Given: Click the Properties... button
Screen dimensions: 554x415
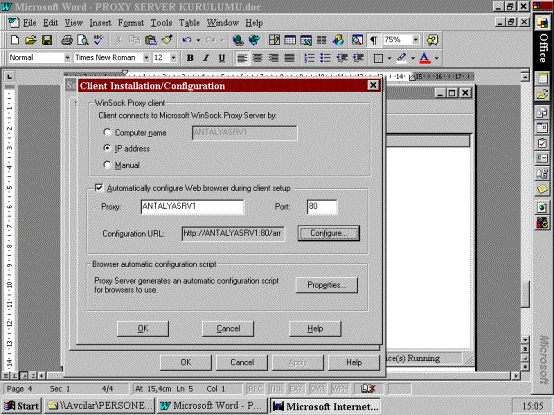Looking at the screenshot, I should pyautogui.click(x=326, y=285).
